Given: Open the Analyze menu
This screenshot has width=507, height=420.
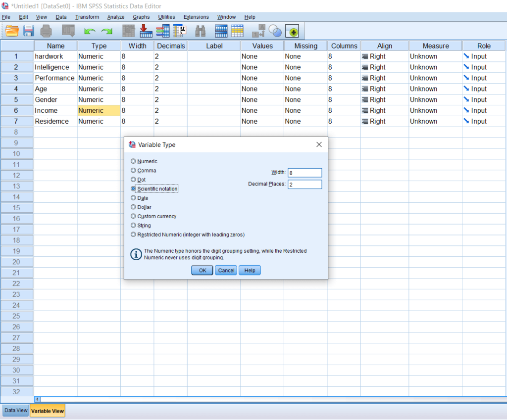Looking at the screenshot, I should click(115, 16).
